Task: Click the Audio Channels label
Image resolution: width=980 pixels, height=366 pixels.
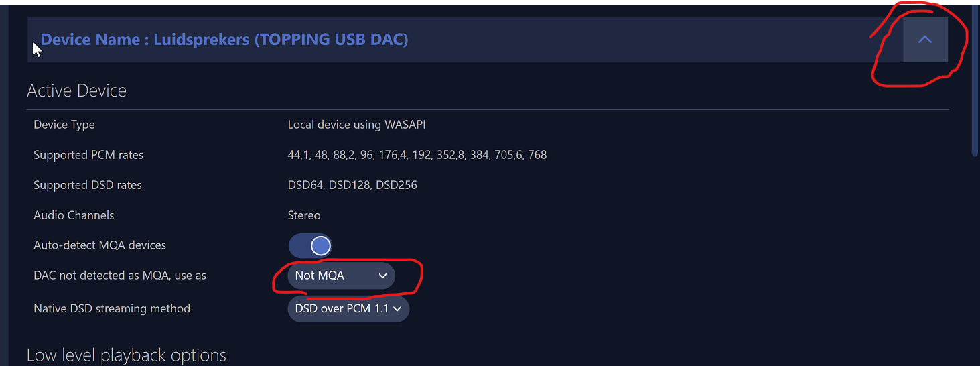Action: 74,215
